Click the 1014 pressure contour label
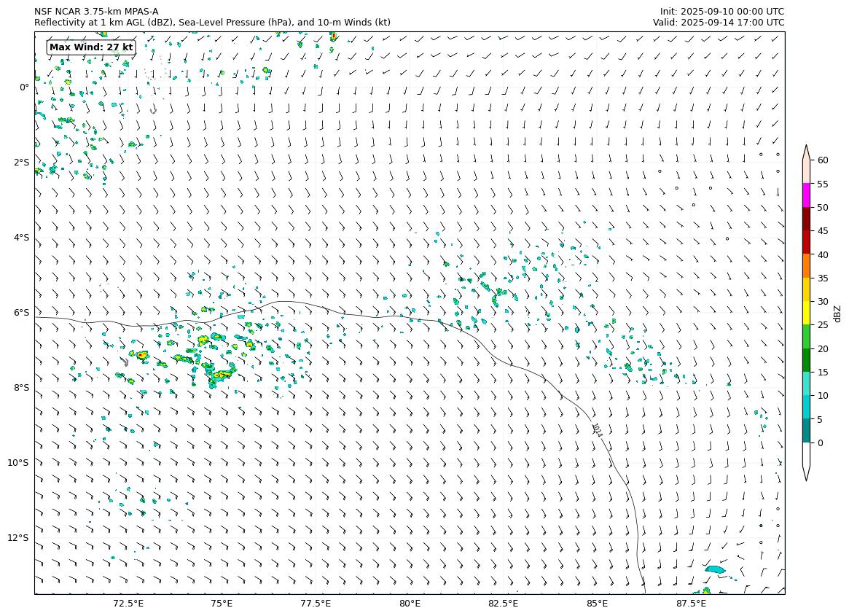849x616 pixels. (597, 430)
